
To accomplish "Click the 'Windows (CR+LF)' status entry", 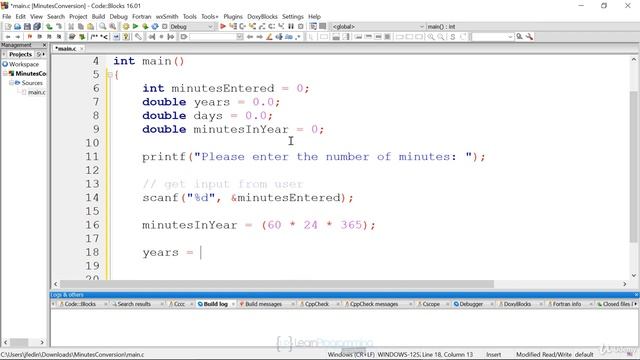I will tap(351, 355).
